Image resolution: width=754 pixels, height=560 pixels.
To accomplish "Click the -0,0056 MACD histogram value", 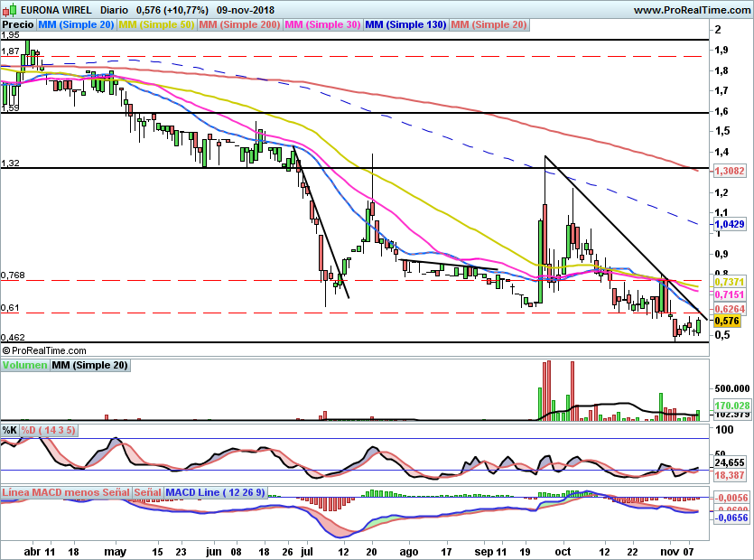I will pyautogui.click(x=731, y=498).
